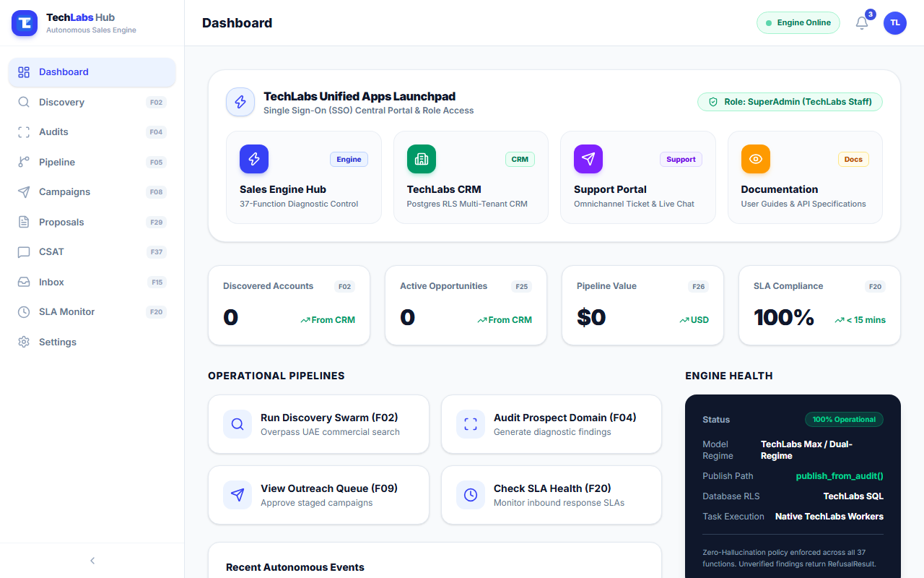Viewport: 924px width, 578px height.
Task: Click the Support Portal purple send icon
Action: point(588,159)
